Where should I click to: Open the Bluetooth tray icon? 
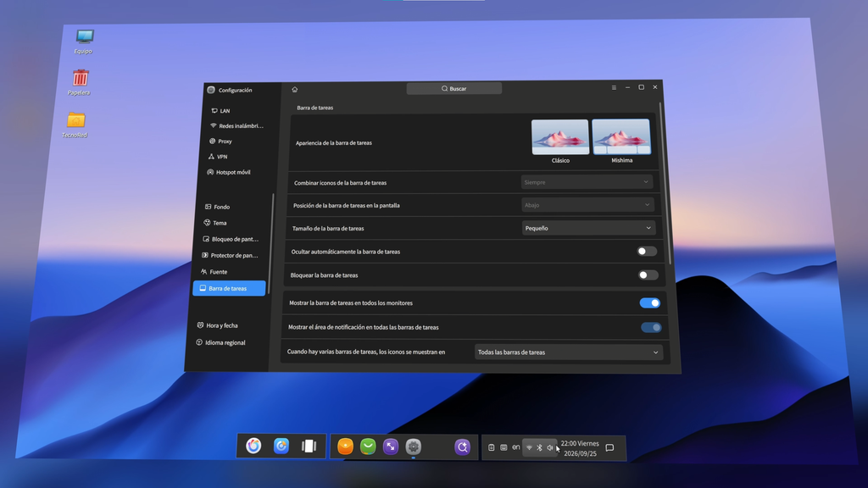(540, 447)
